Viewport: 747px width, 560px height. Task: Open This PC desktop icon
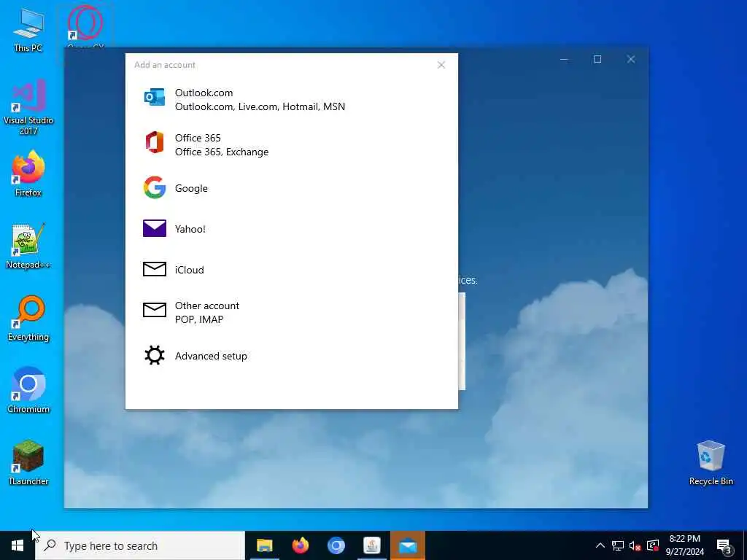point(28,29)
